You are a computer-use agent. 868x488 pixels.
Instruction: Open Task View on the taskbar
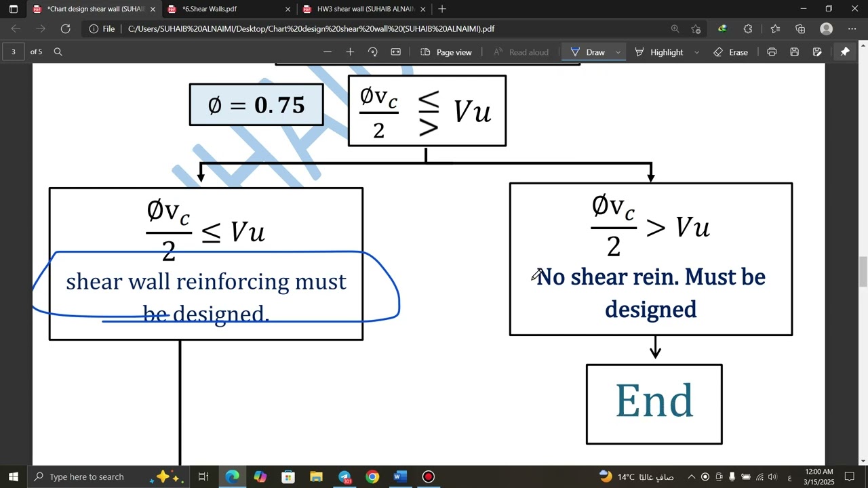pos(203,476)
